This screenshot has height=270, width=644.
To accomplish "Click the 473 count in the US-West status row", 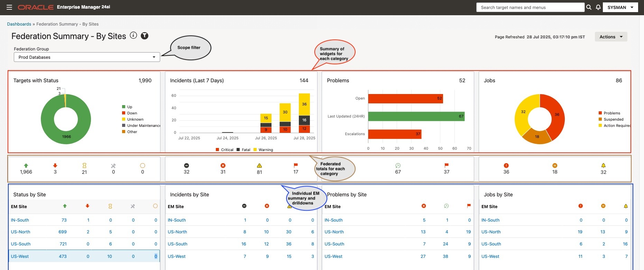I will point(63,257).
